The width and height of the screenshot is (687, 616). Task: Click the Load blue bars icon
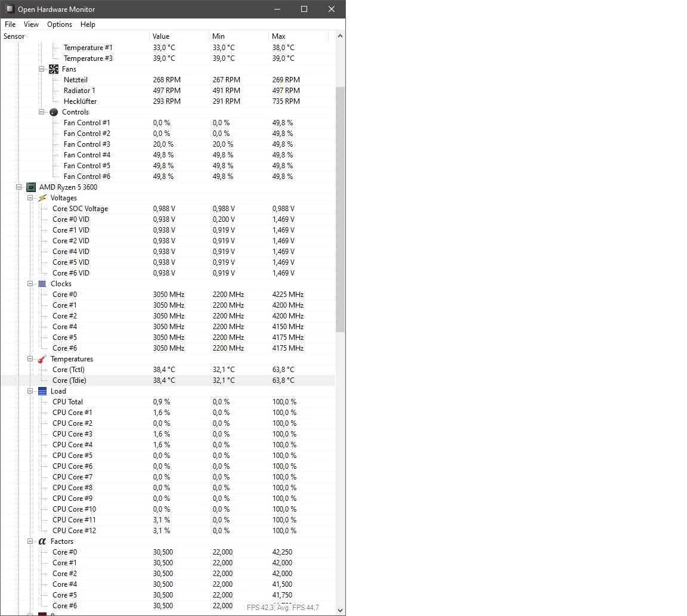[x=42, y=391]
